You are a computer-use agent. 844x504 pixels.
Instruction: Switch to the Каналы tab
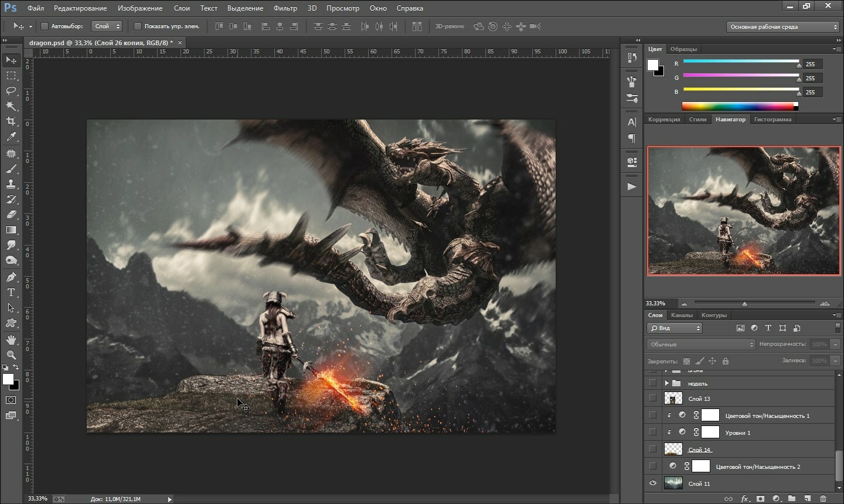(x=682, y=315)
